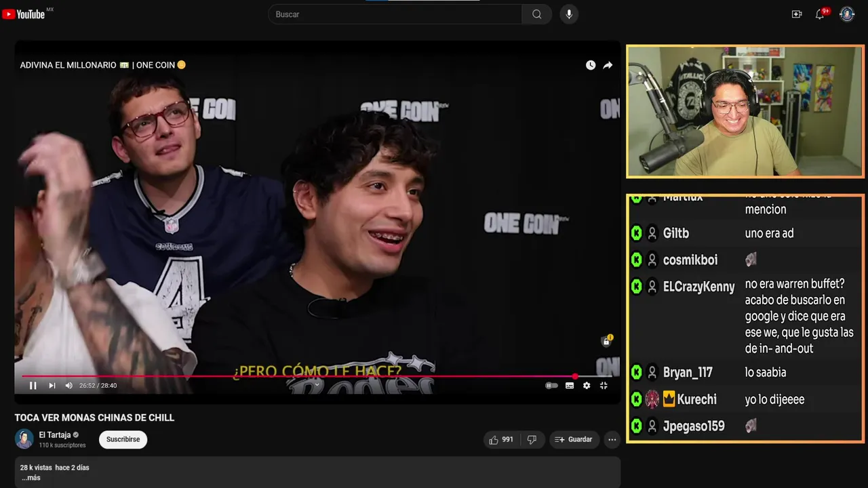Dislike the video
The height and width of the screenshot is (488, 868).
[532, 440]
